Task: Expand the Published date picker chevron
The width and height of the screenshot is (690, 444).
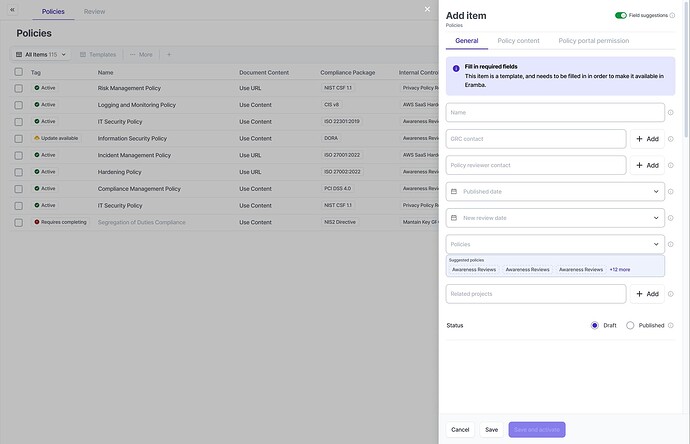Action: 656,191
